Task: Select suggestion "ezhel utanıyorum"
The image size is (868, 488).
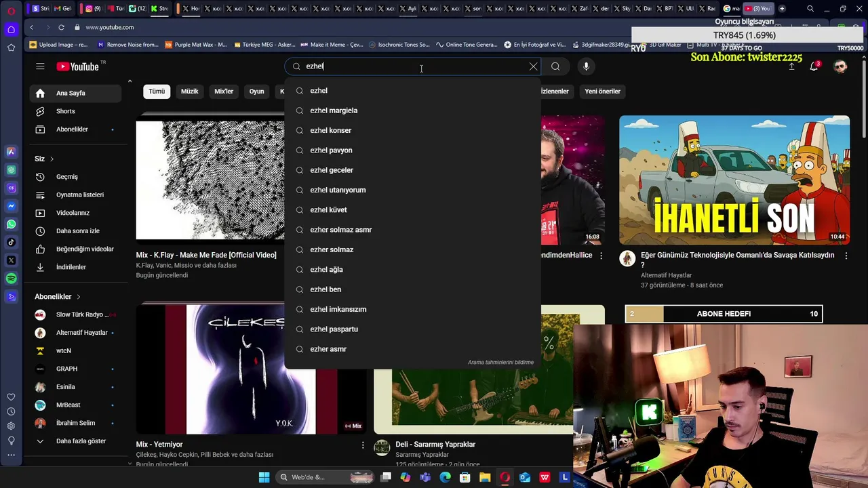Action: click(412, 190)
